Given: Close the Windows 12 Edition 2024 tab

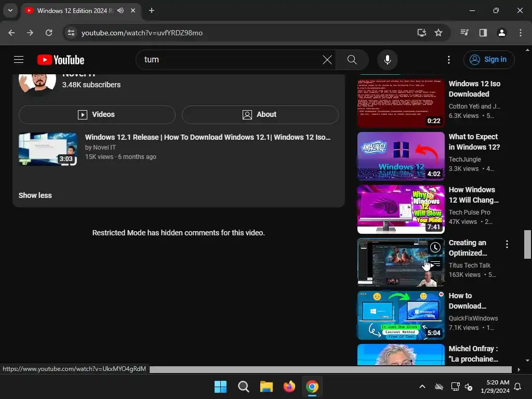Looking at the screenshot, I should pos(133,10).
